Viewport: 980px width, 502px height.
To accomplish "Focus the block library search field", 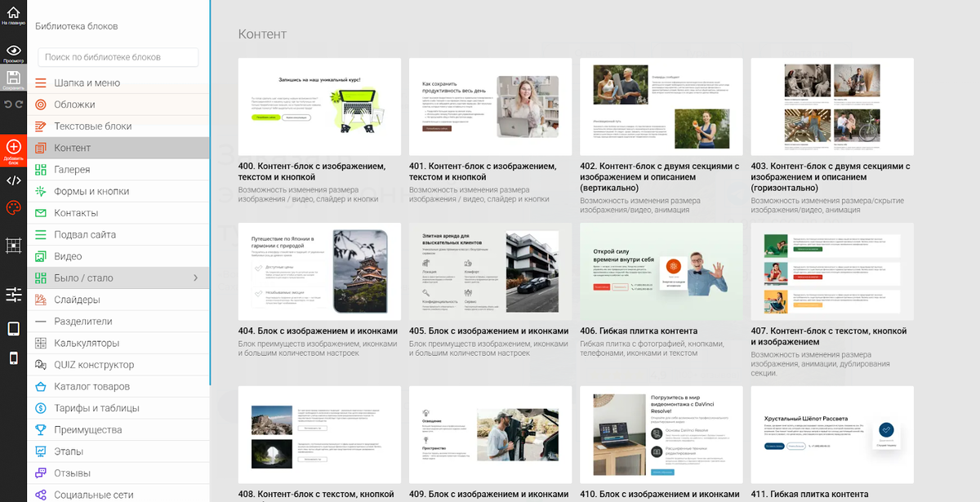I will coord(118,57).
